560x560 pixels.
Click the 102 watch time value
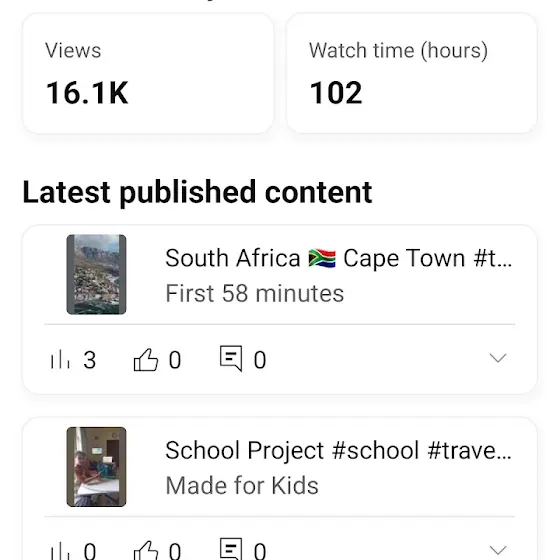336,93
